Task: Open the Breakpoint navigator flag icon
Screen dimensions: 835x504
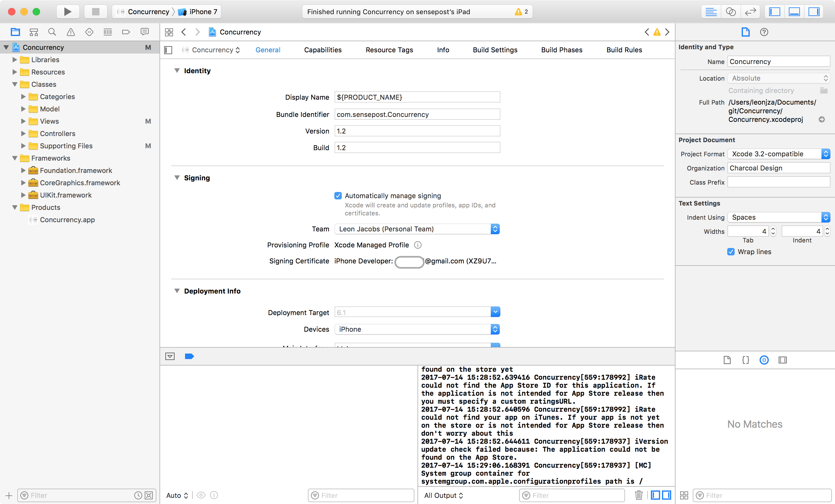Action: pyautogui.click(x=126, y=31)
